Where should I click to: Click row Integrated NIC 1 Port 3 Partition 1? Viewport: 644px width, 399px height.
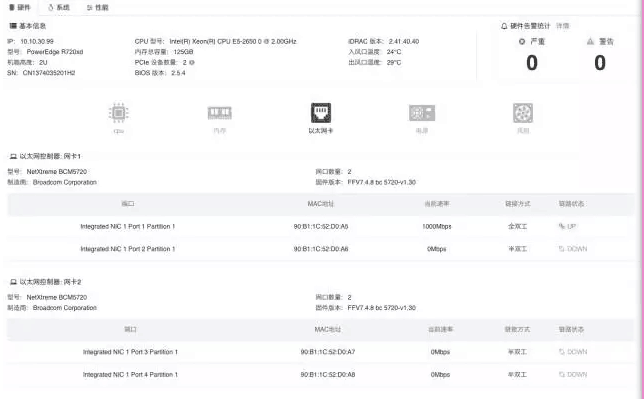321,352
